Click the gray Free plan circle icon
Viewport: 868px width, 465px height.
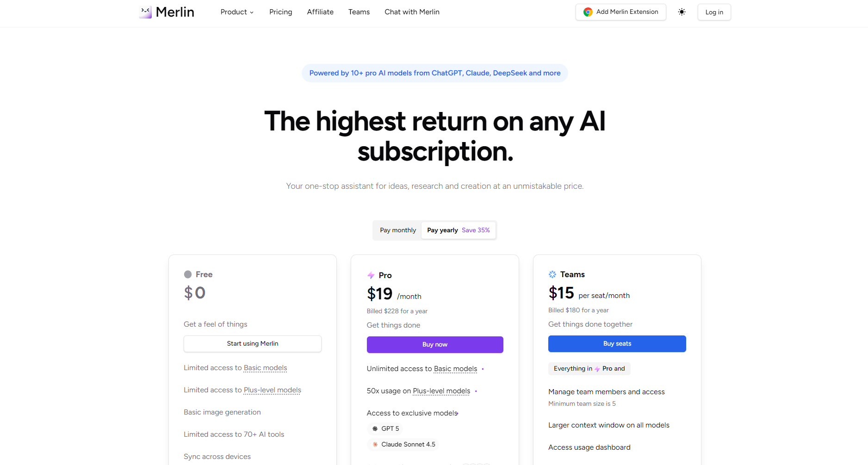coord(188,274)
